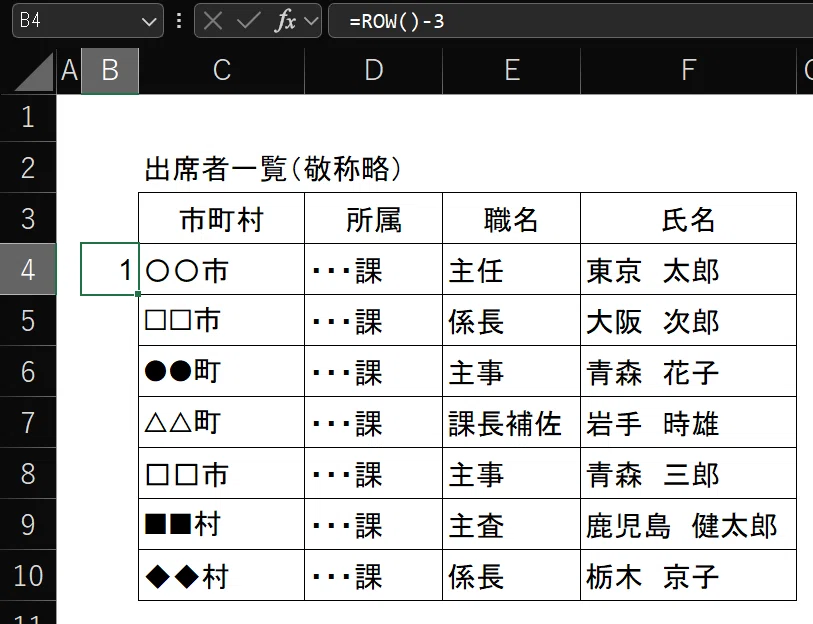Click header cell 氏名
813x624 pixels.
coord(688,218)
